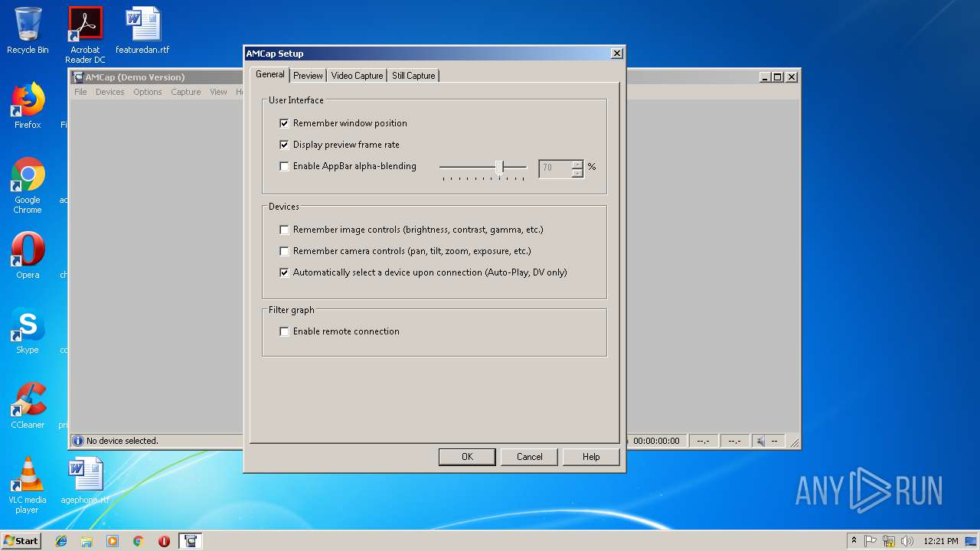980x551 pixels.
Task: Open the Recycle Bin desktop icon
Action: [28, 31]
